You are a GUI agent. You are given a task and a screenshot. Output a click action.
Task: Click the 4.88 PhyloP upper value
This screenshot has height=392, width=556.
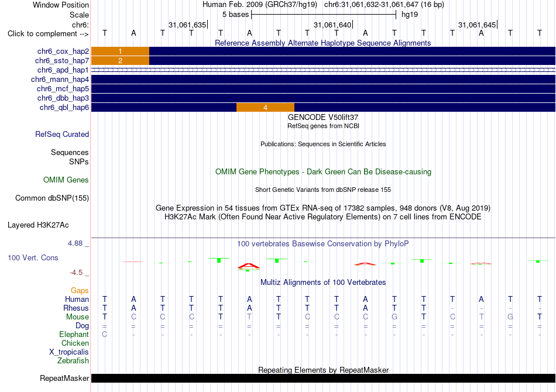click(75, 243)
